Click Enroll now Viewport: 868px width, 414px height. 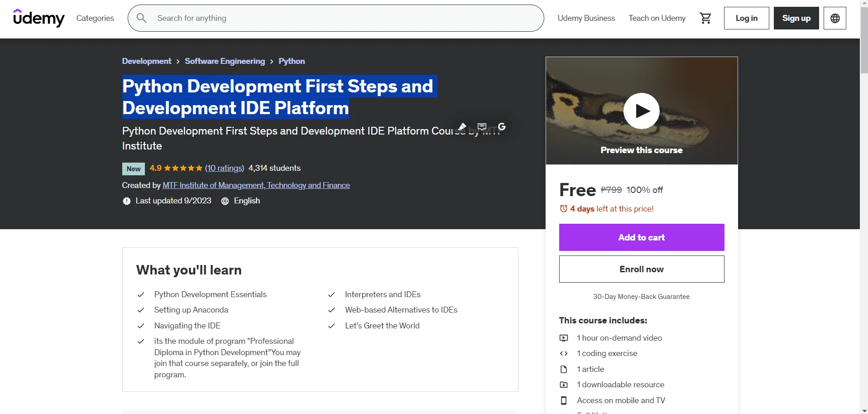pos(642,269)
